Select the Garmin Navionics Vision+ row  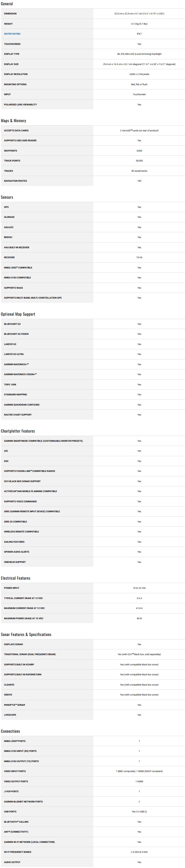[20, 374]
